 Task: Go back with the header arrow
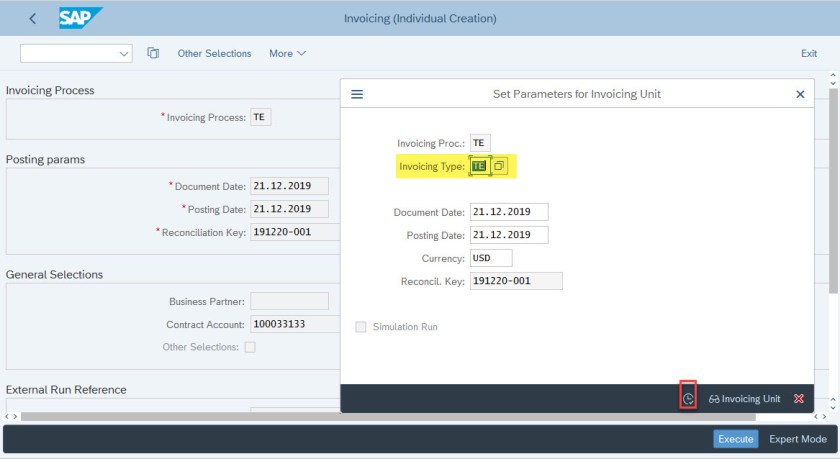pos(33,19)
